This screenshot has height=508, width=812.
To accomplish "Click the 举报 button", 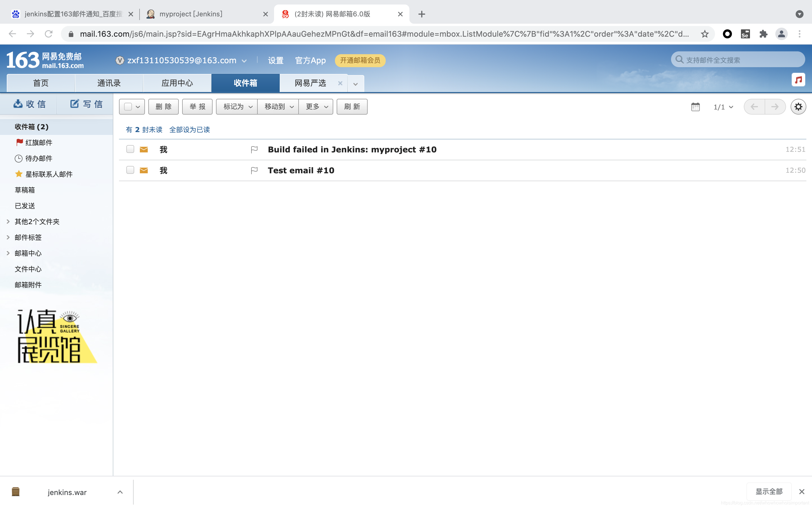I will (x=197, y=107).
